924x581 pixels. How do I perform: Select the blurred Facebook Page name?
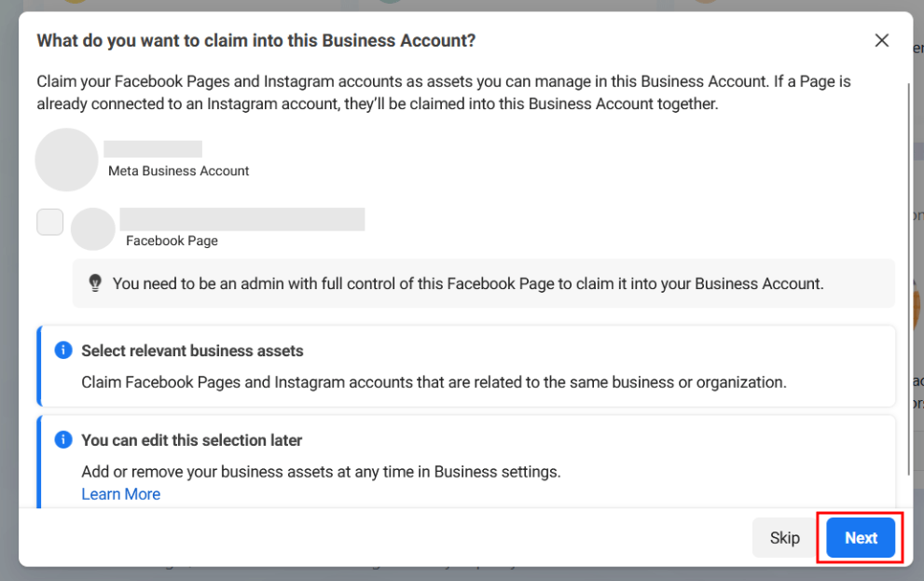coord(242,219)
